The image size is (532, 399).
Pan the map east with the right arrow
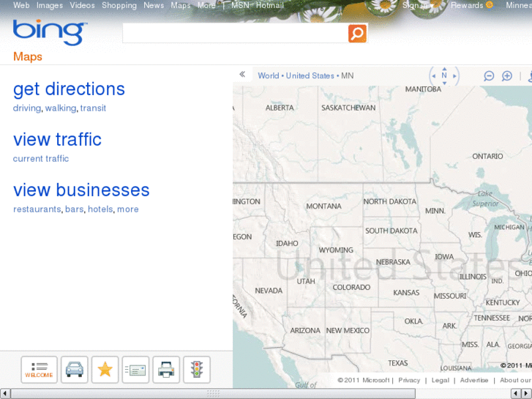pyautogui.click(x=454, y=76)
